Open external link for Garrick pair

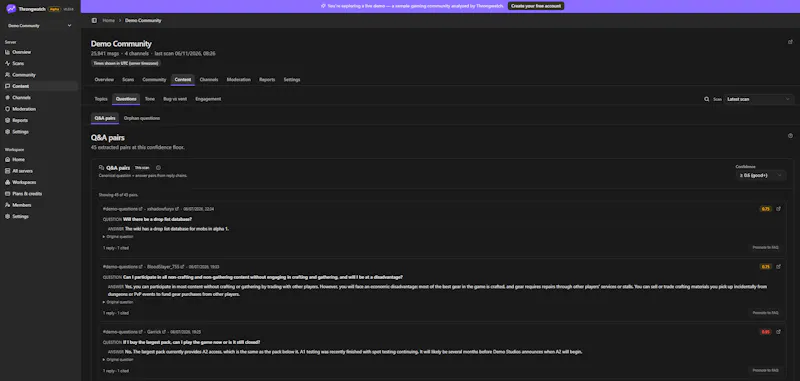(778, 332)
